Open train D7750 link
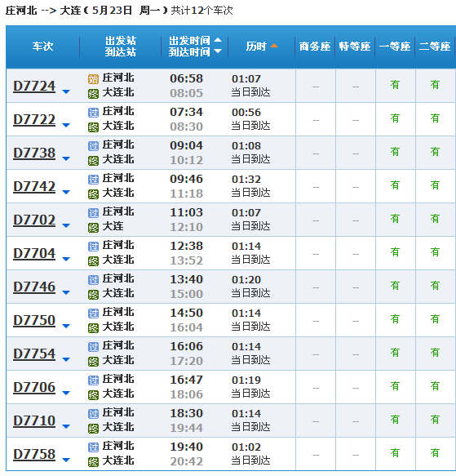This screenshot has height=476, width=456. 34,320
